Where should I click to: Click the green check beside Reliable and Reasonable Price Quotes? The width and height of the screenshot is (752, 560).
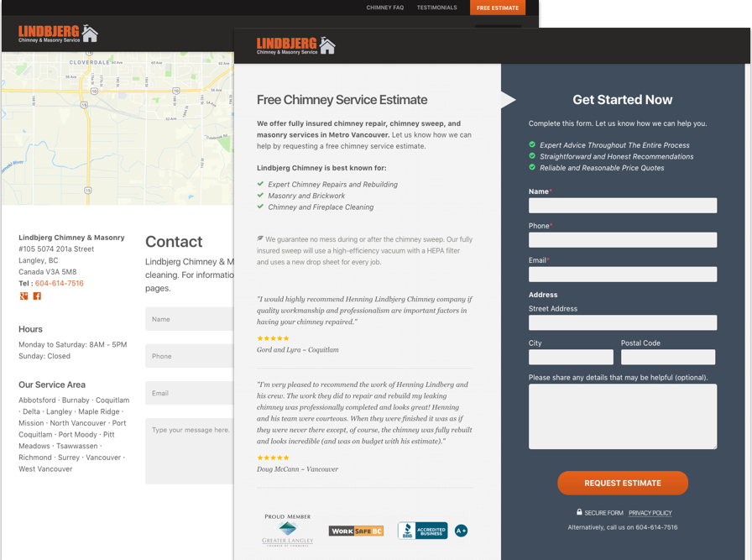click(532, 167)
